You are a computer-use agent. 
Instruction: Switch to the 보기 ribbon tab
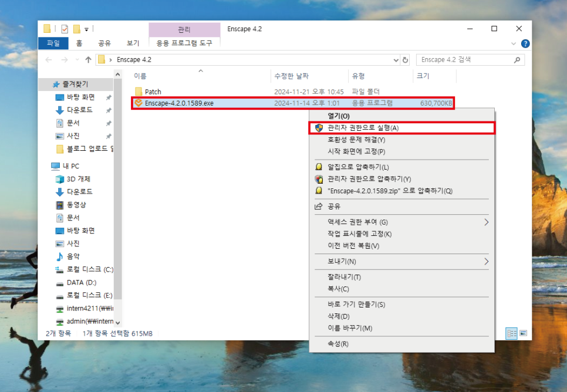click(133, 43)
